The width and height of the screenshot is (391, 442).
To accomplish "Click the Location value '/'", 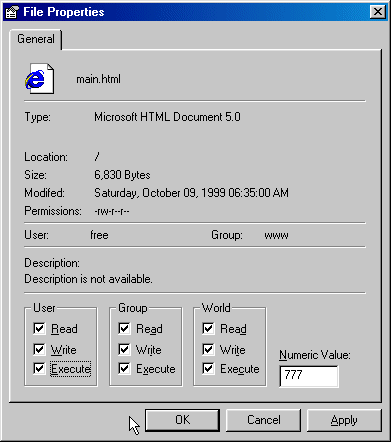I will coord(97,157).
